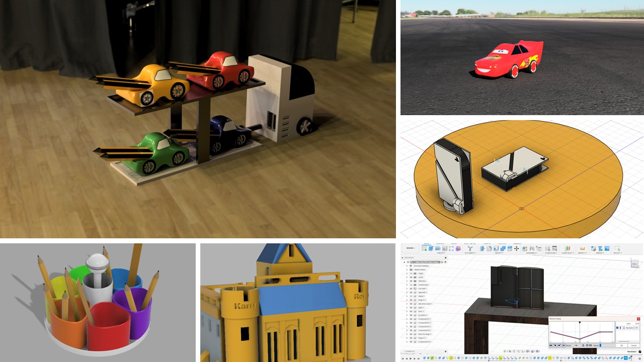Screen dimensions: 644x362
Task: Select the Create Sketch tool
Action: pos(424,248)
